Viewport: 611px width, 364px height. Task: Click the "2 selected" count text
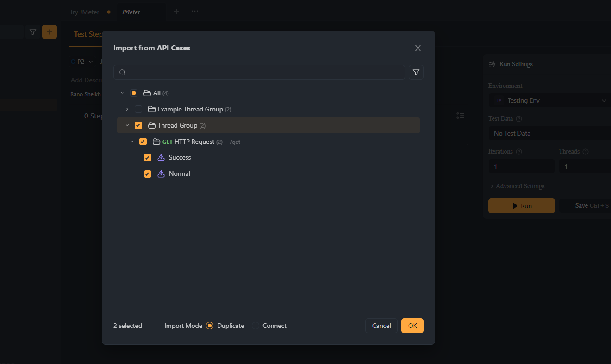pos(128,326)
